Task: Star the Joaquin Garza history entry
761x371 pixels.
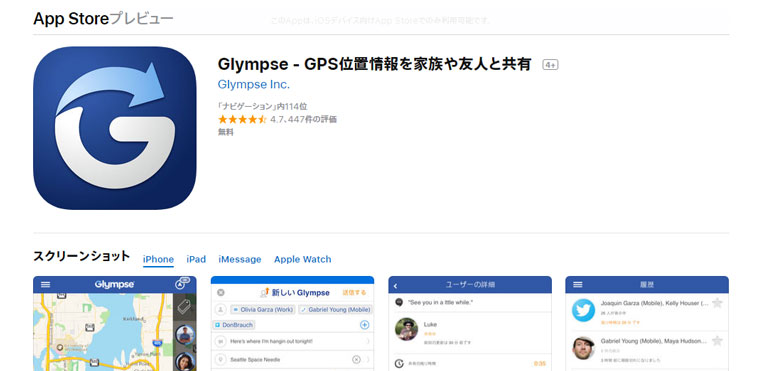Action: tap(717, 303)
